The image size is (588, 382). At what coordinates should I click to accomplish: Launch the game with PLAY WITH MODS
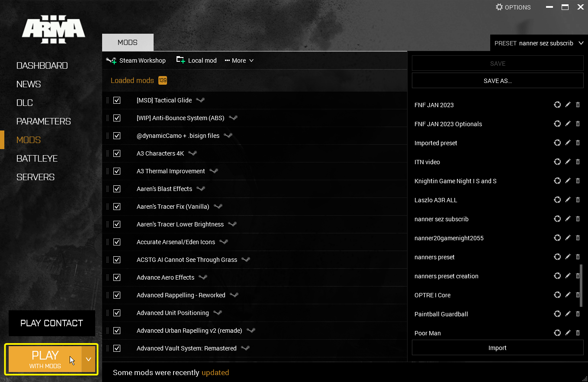[x=45, y=359]
